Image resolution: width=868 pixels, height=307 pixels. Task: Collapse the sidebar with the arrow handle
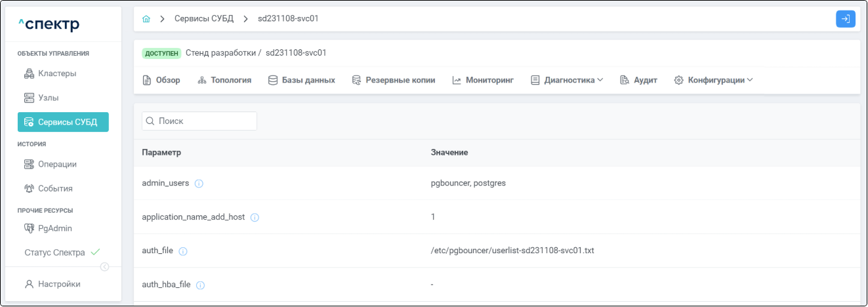coord(104,266)
